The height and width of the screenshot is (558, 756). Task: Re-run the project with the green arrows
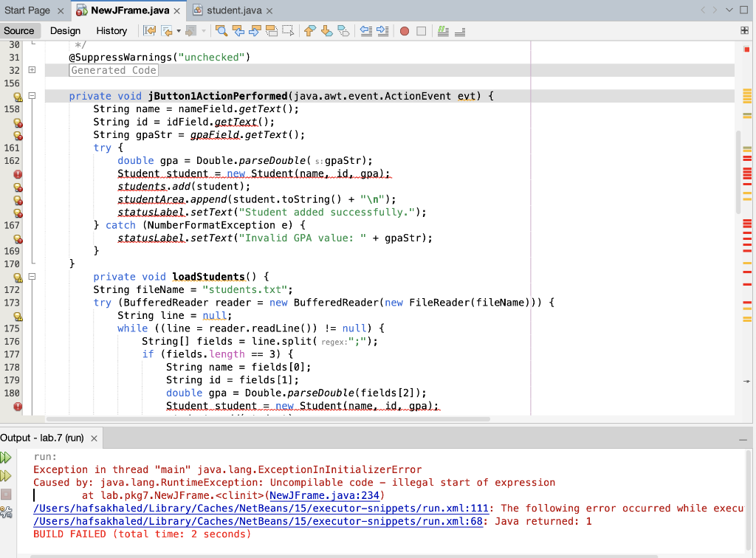pyautogui.click(x=7, y=458)
